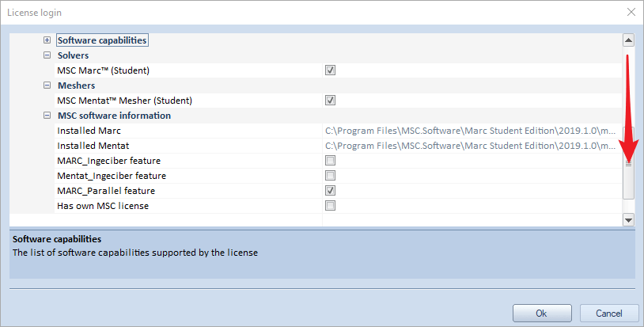The width and height of the screenshot is (644, 327).
Task: Collapse the Meshers section
Action: coord(47,86)
